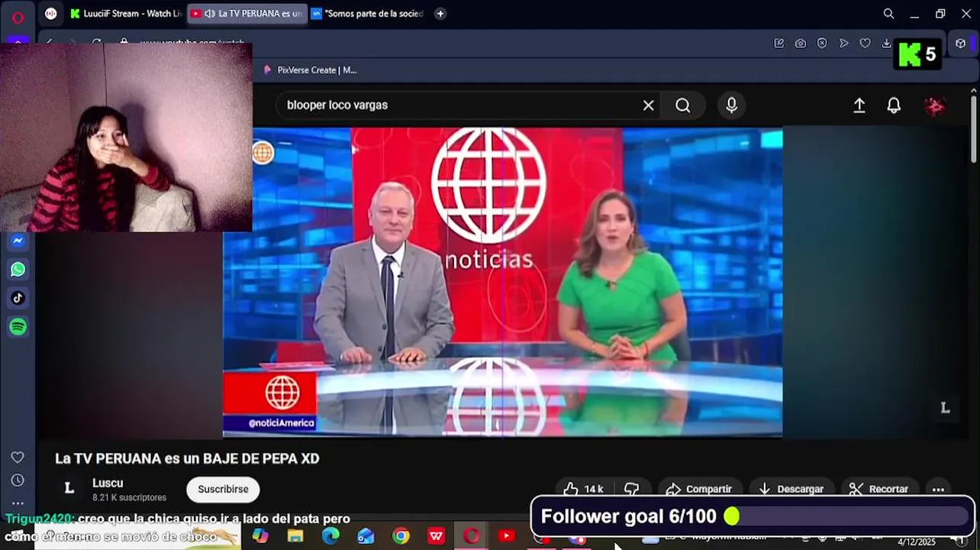Open the ad blocker shield icon
The width and height of the screenshot is (980, 550).
pyautogui.click(x=822, y=44)
